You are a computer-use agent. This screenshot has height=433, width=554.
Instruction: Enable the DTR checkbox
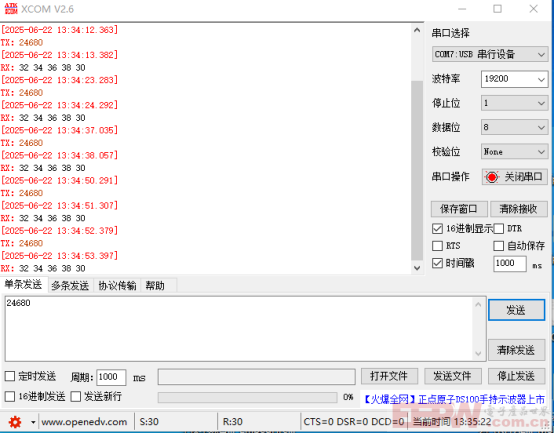tap(499, 229)
